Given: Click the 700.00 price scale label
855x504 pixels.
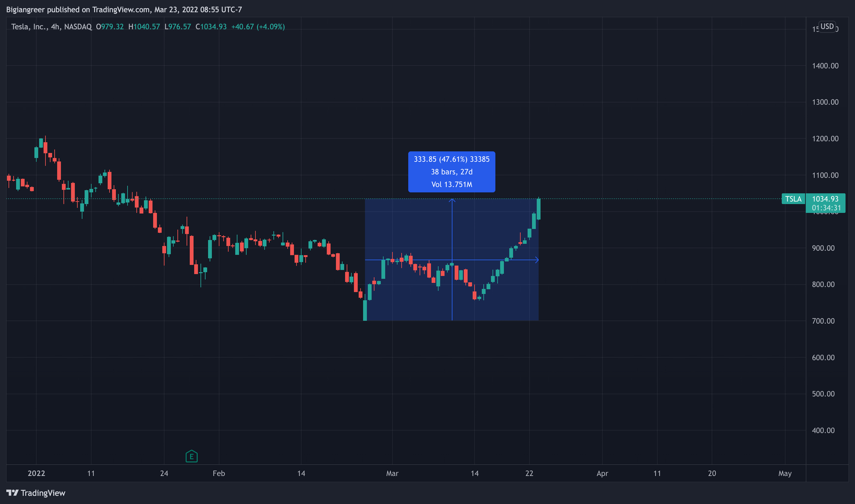Looking at the screenshot, I should tap(823, 321).
